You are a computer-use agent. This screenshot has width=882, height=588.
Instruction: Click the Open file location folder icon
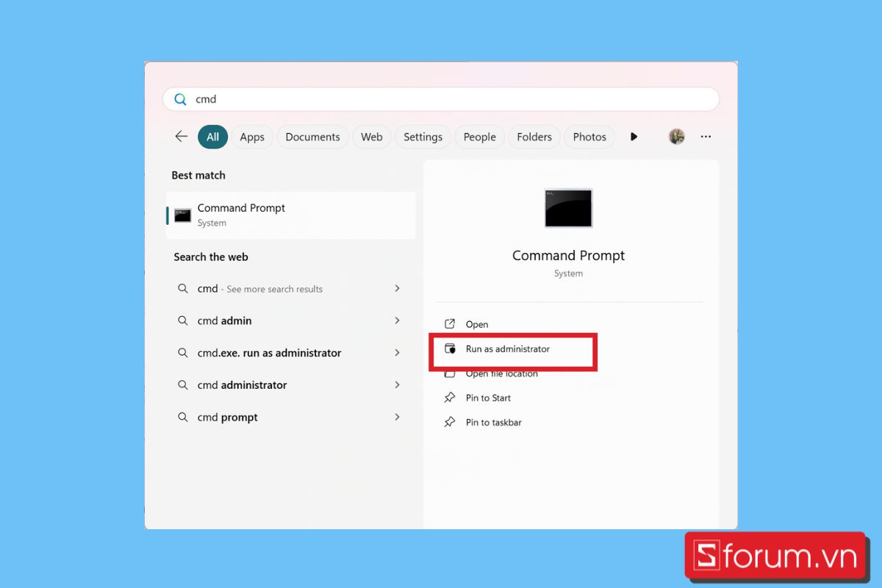451,373
